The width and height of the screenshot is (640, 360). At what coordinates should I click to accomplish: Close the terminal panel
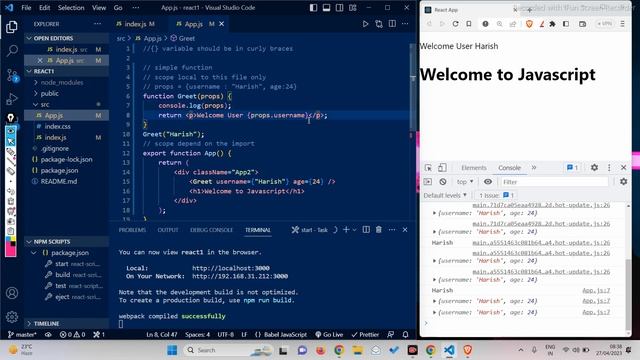tap(405, 230)
